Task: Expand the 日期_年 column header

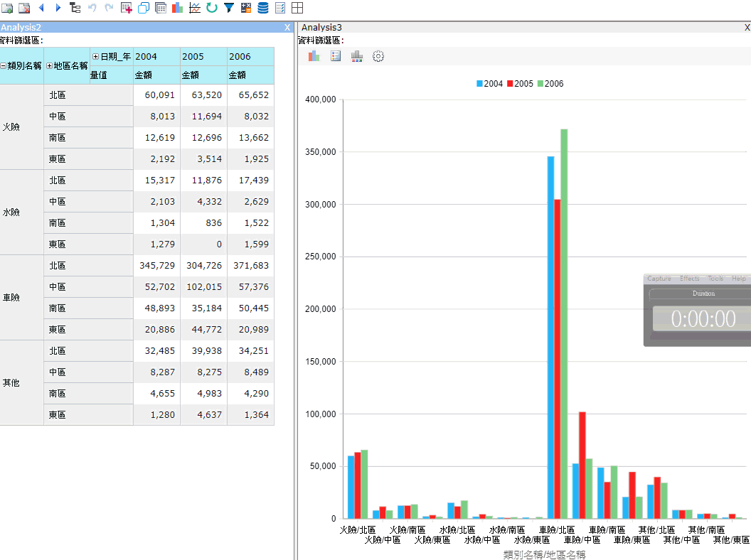Action: 95,56
